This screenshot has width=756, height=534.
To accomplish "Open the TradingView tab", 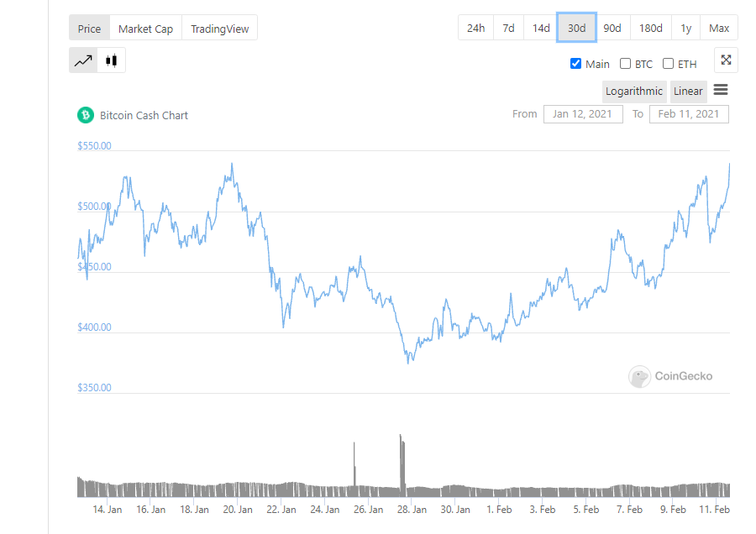I will tap(219, 29).
